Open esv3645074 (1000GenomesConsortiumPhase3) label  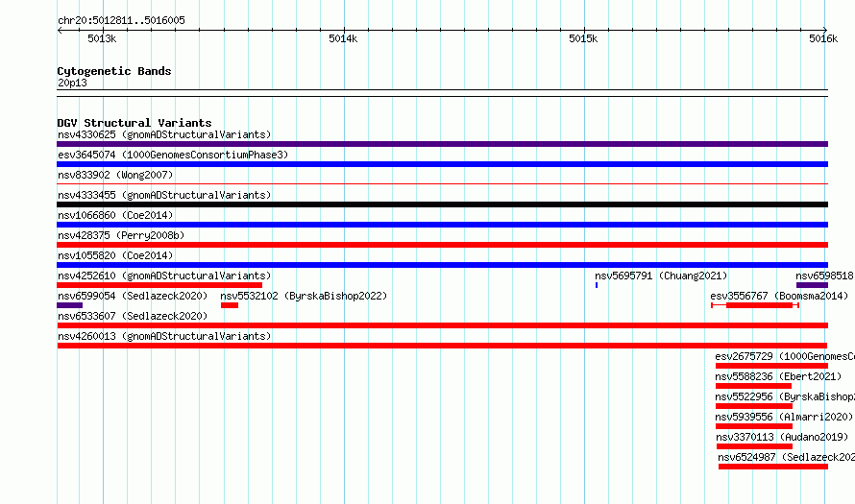click(173, 155)
